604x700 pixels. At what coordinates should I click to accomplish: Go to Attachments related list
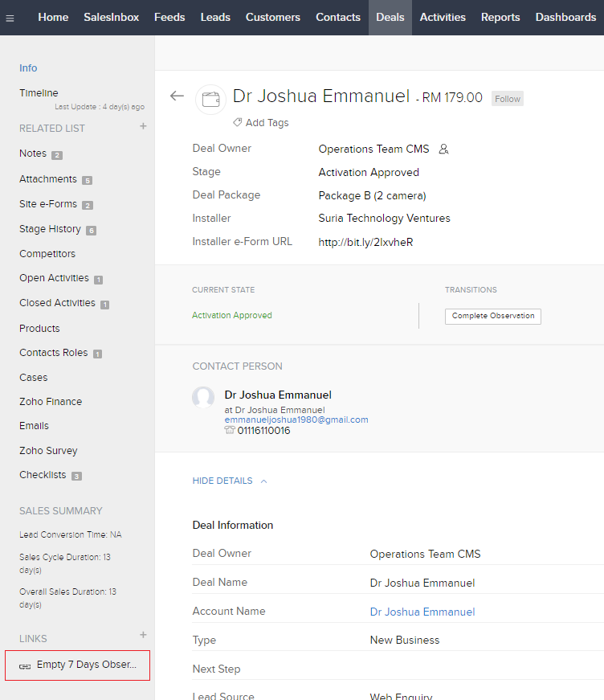pos(48,179)
